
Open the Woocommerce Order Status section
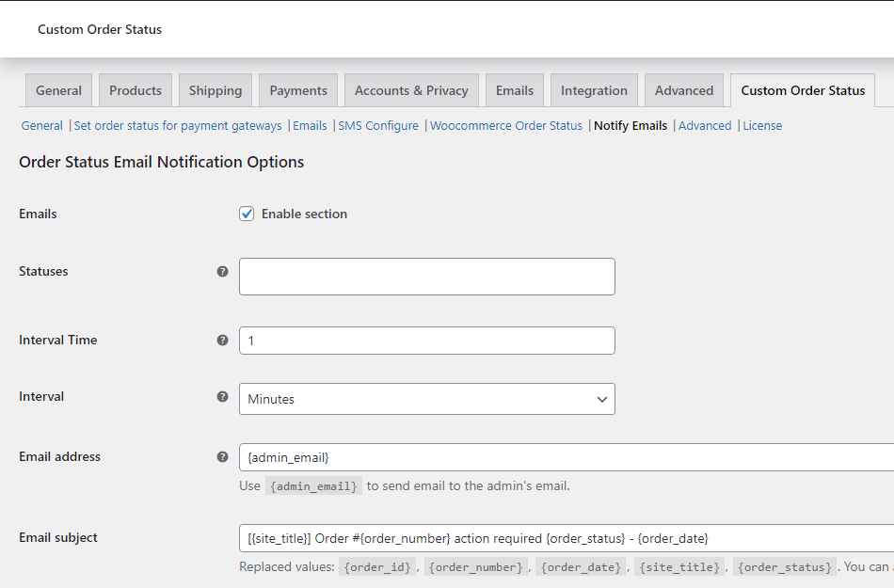(506, 124)
